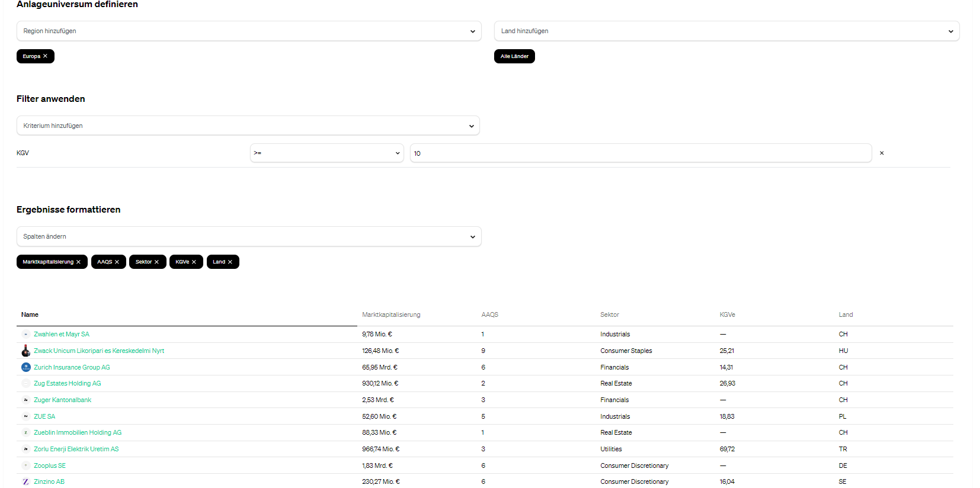Sort by Marktkapitalisierung column header
This screenshot has height=488, width=980.
(391, 314)
